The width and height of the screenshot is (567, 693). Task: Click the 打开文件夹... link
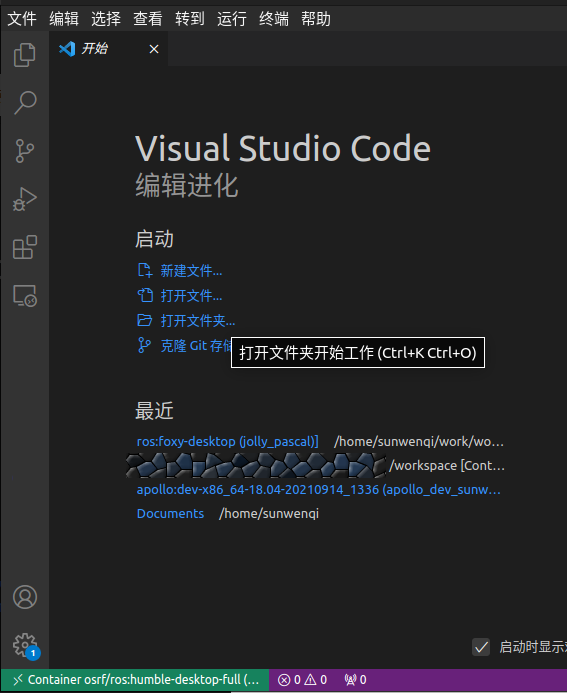coord(198,320)
